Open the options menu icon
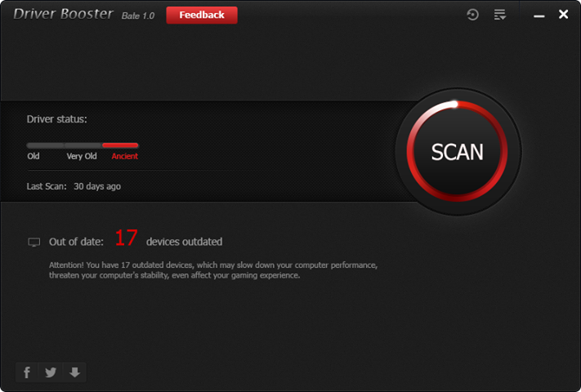Viewport: 581px width, 392px height. (500, 15)
